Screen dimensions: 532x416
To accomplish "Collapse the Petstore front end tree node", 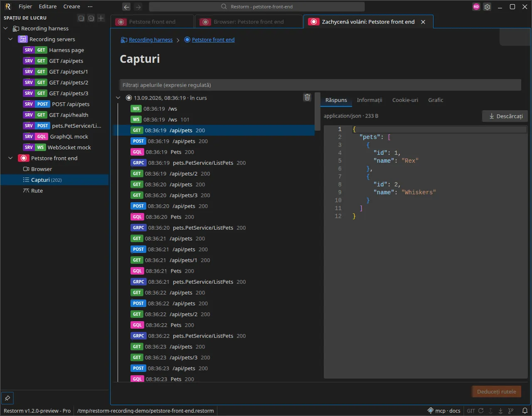I will point(11,158).
